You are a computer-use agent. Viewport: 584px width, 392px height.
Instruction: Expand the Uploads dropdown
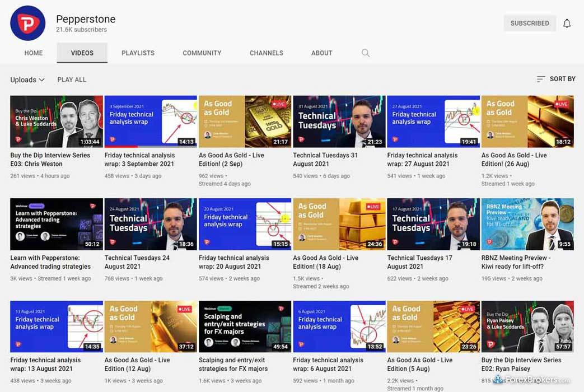[x=27, y=80]
